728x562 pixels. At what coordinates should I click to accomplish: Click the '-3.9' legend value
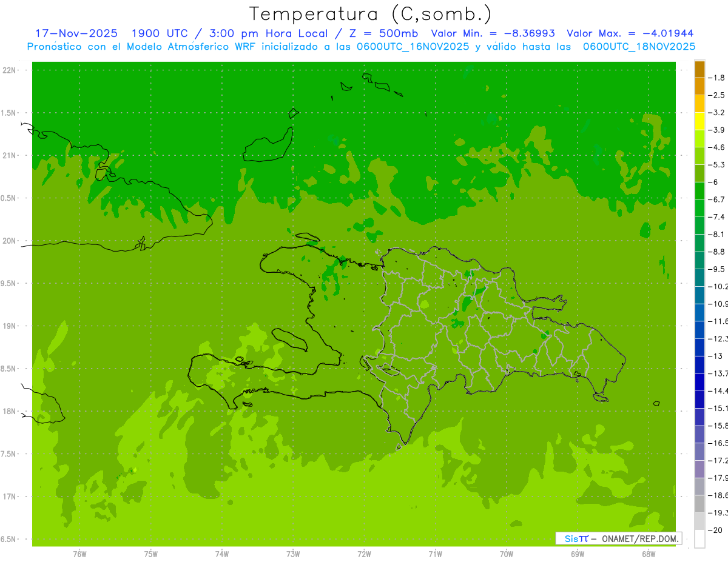(716, 130)
